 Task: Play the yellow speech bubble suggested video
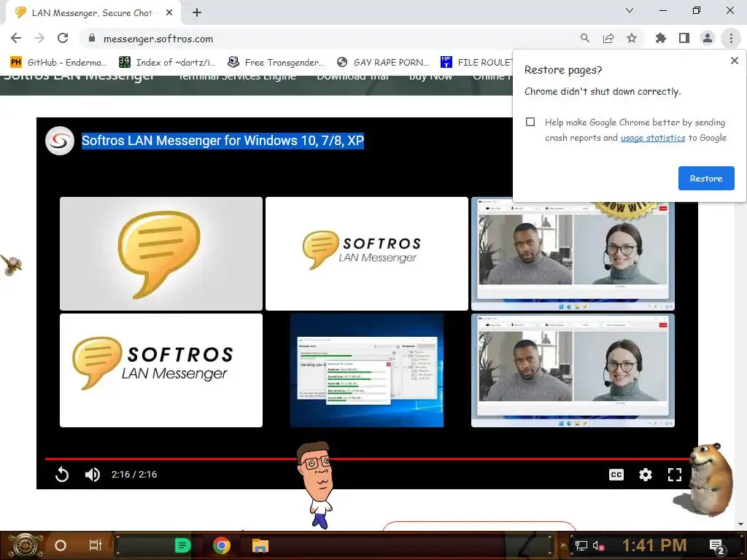[x=161, y=253]
